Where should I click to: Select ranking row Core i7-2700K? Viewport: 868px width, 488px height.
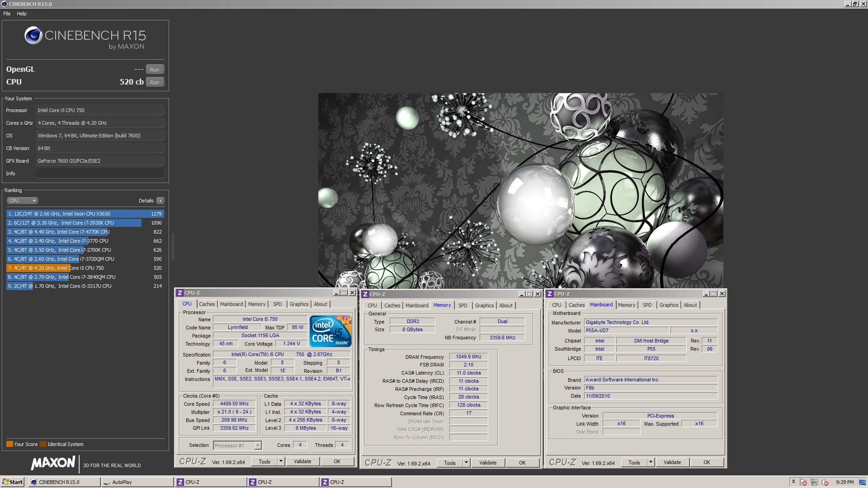tap(85, 250)
